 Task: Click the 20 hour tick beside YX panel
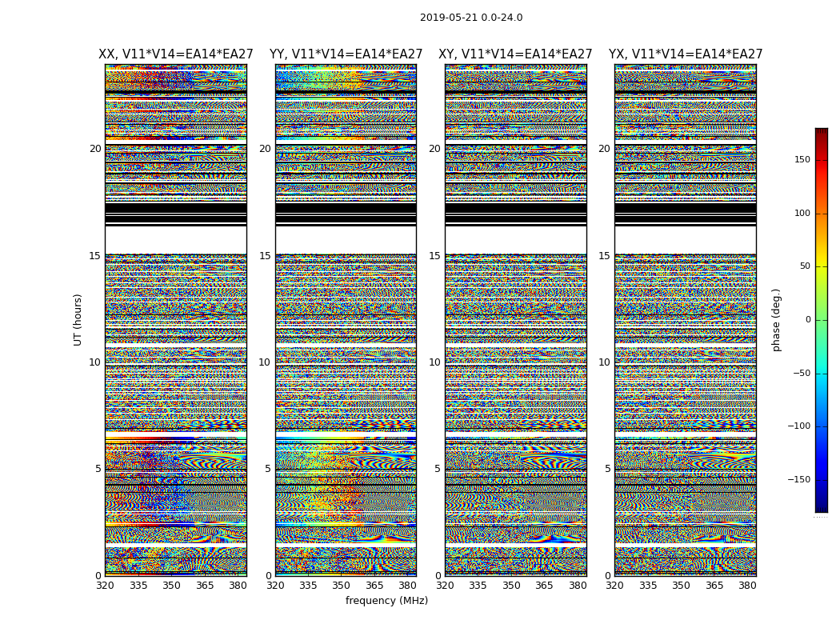[x=604, y=149]
